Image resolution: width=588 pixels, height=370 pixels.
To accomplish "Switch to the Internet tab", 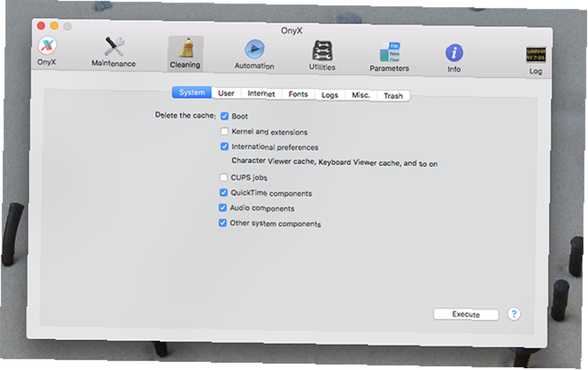I will tap(261, 93).
